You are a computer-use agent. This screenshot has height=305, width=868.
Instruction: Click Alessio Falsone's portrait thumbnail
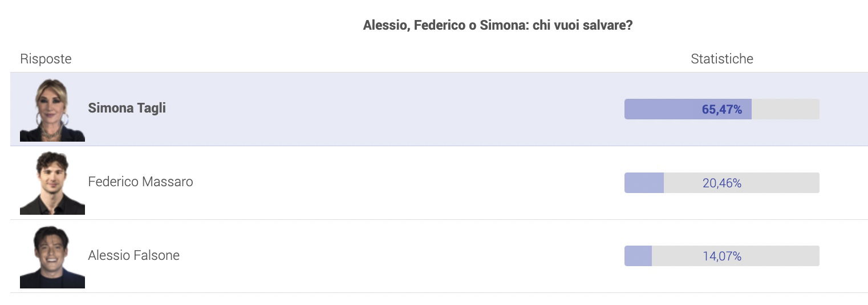click(x=52, y=256)
